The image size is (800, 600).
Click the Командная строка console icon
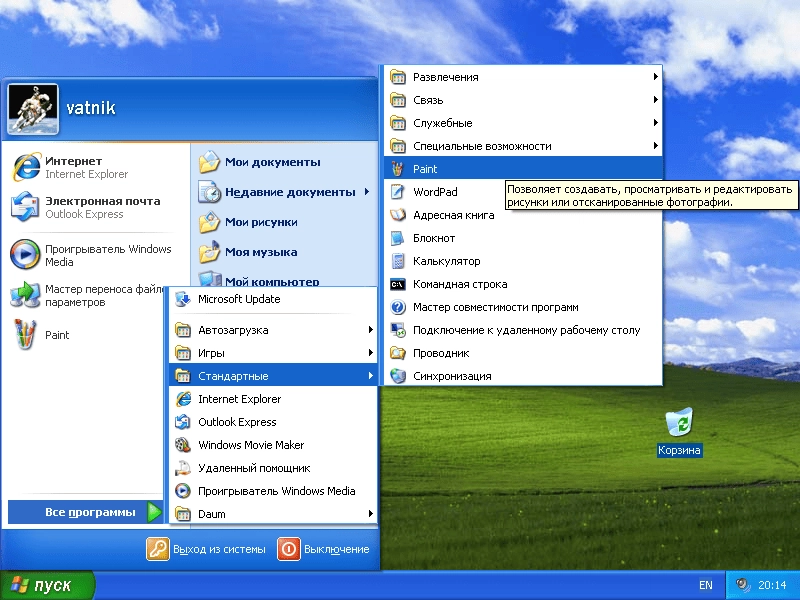[397, 284]
